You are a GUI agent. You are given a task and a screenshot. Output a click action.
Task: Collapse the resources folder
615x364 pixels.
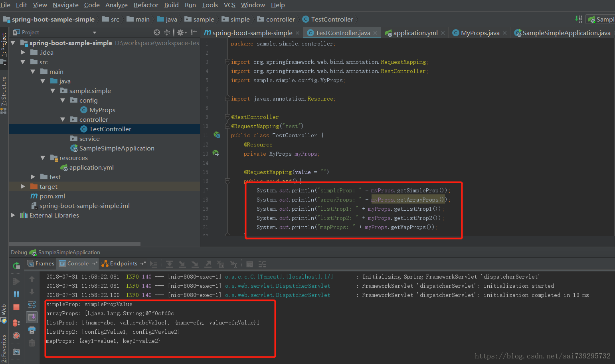[x=43, y=158]
